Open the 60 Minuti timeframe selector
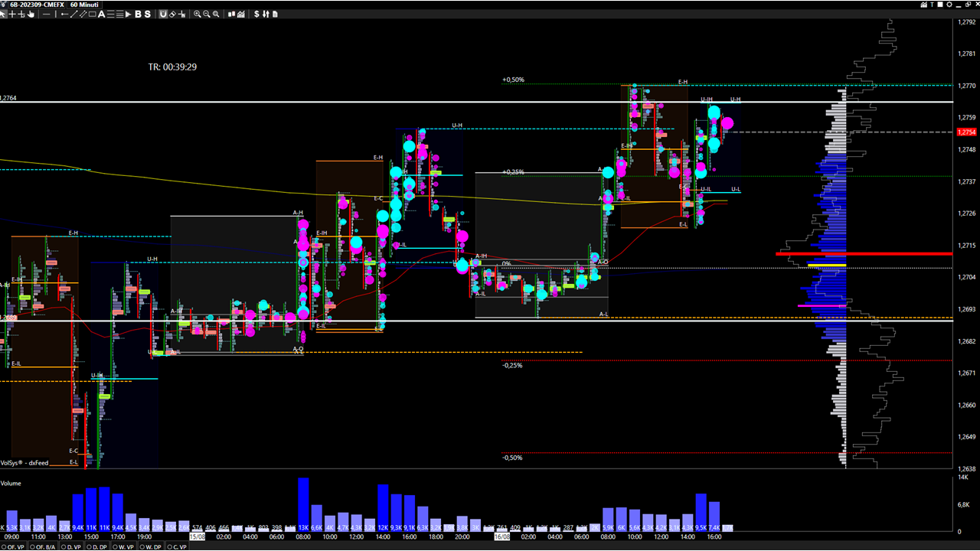 [85, 5]
